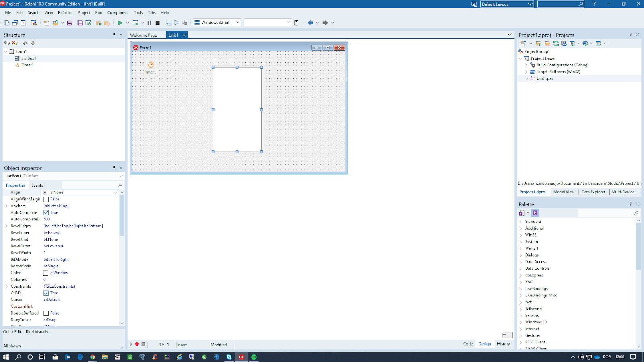The image size is (644, 362).
Task: Switch to the Welcome Page tab
Action: pos(143,35)
